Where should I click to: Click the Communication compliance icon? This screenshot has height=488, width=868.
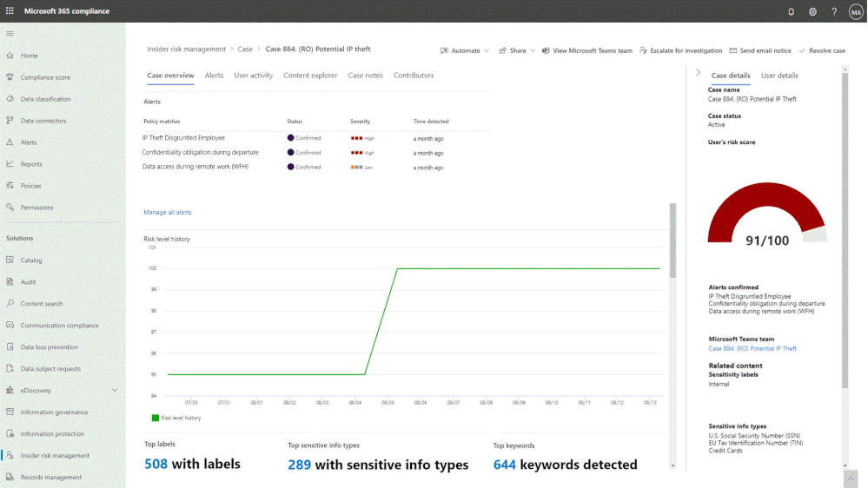(x=10, y=325)
